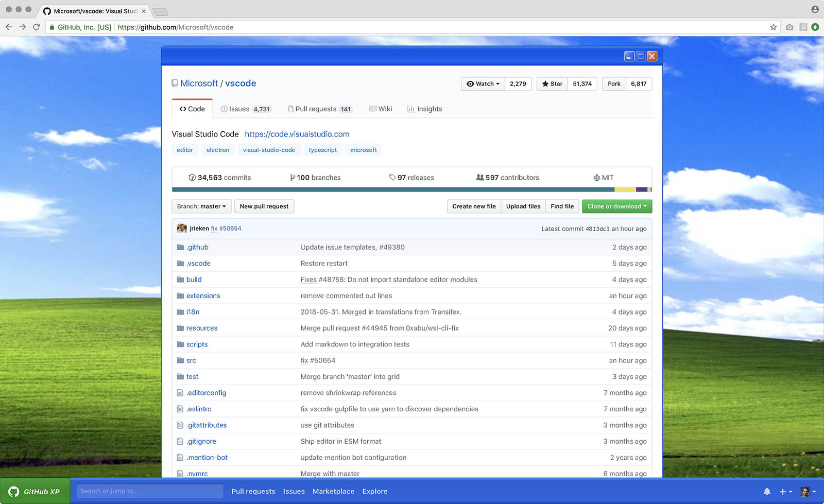Screen dimensions: 824x504
Task: Open the plus create-new menu
Action: click(x=785, y=491)
